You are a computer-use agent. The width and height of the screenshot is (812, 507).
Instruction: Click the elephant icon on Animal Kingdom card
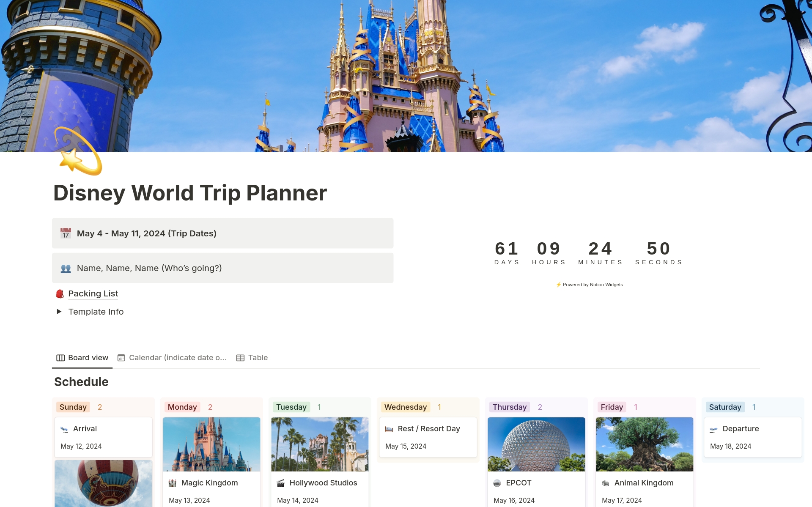coord(605,483)
